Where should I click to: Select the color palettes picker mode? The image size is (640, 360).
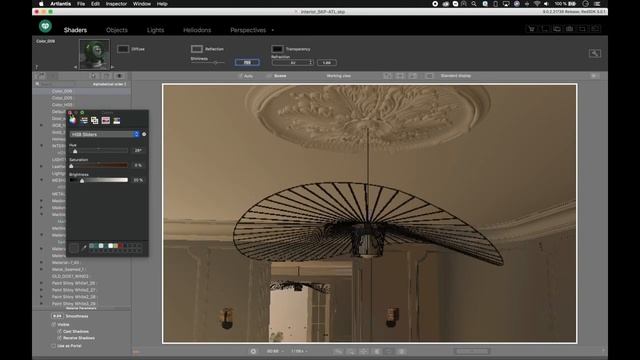(95, 120)
